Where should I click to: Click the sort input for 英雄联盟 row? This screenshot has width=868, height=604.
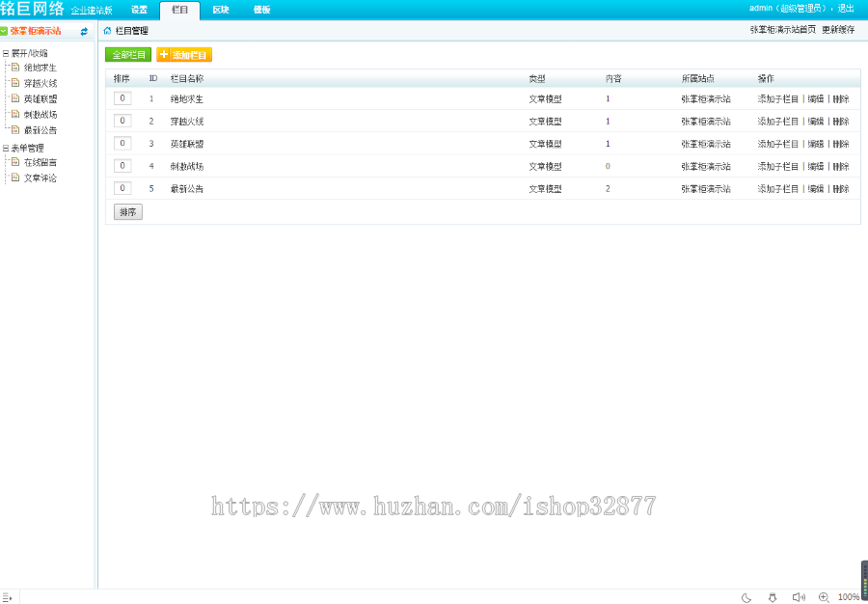122,143
